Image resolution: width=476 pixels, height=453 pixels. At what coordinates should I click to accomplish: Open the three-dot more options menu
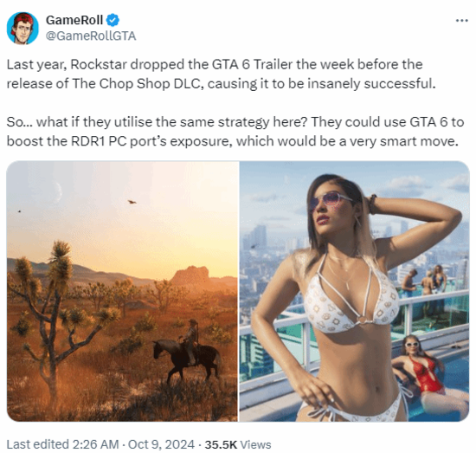[x=462, y=21]
